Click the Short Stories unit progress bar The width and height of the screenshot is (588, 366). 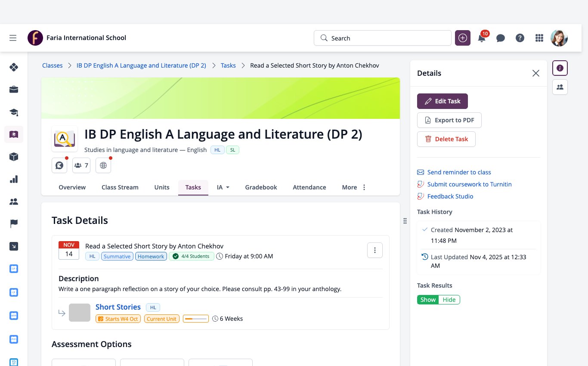196,319
